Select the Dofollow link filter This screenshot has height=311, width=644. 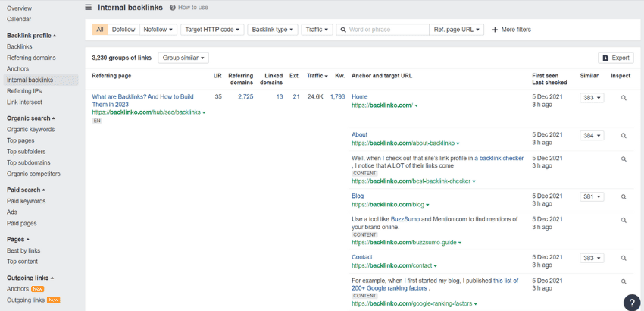pos(123,30)
